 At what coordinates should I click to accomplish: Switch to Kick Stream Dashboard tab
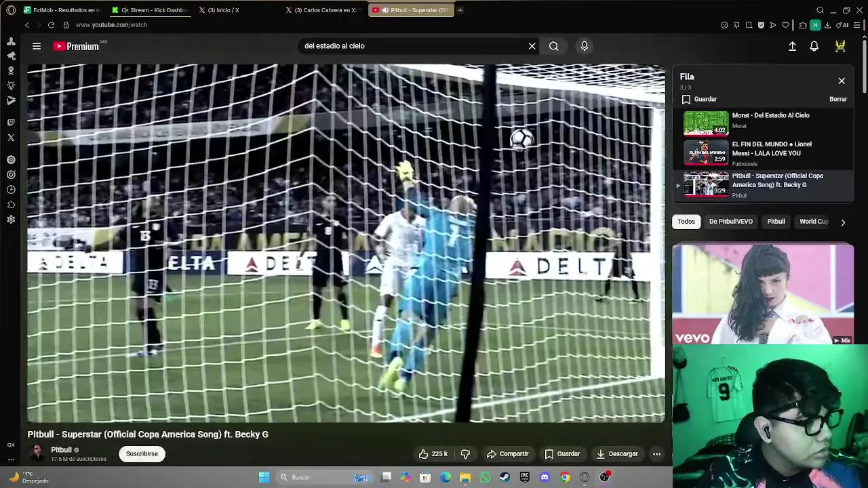click(x=151, y=10)
